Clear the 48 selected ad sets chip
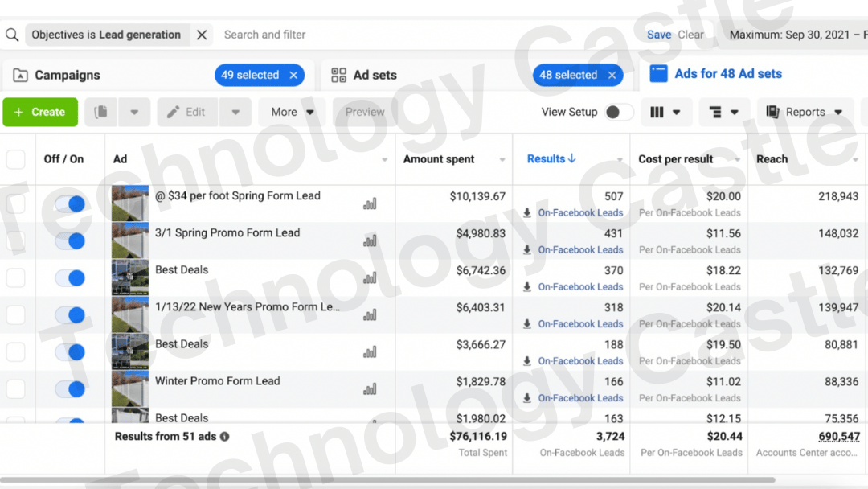Image resolution: width=868 pixels, height=489 pixels. [612, 75]
